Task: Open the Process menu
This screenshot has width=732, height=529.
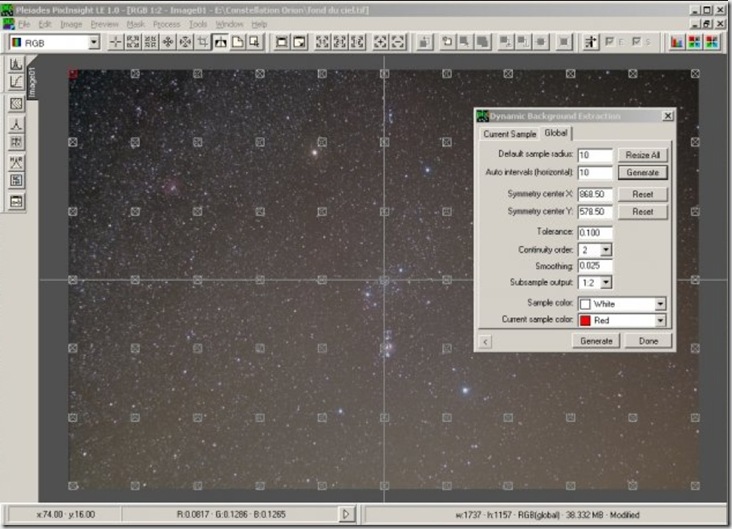Action: tap(166, 24)
